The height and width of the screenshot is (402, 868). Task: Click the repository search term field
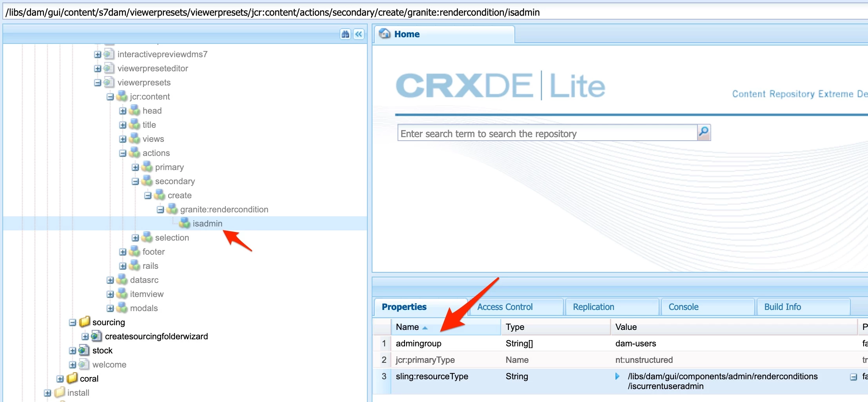pyautogui.click(x=547, y=134)
